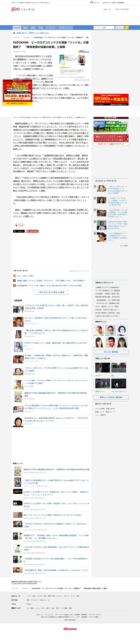The image size is (140, 644).
Task: Click 教えて！goo in footer 関連サービス
Action: (50, 608)
